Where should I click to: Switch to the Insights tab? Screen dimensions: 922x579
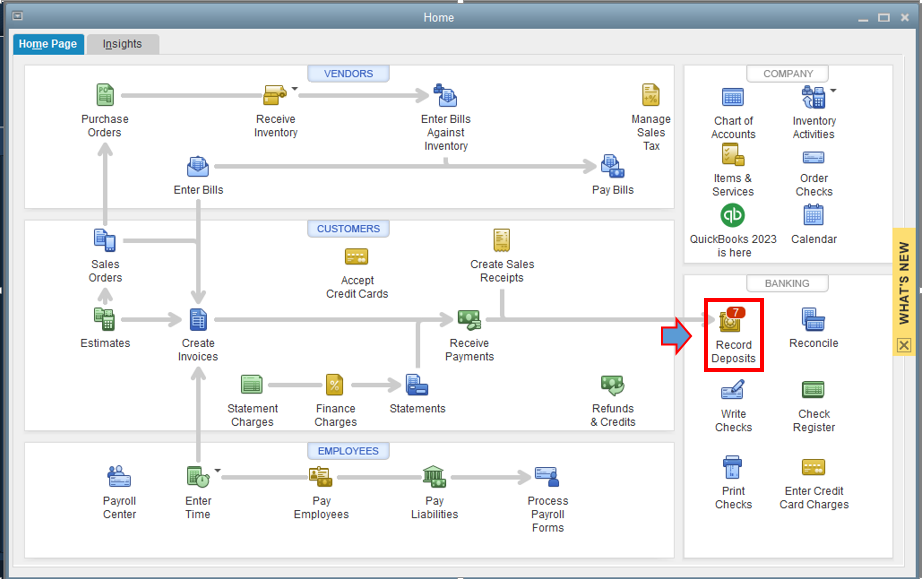[x=122, y=44]
